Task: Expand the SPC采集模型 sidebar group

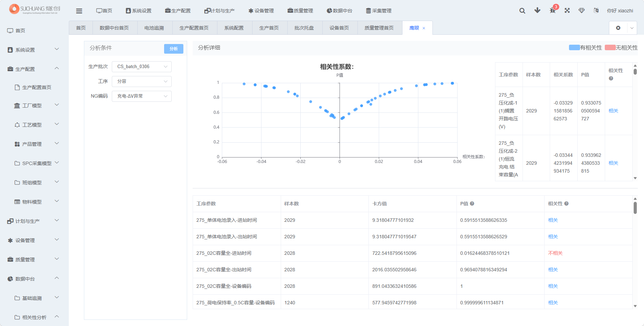Action: (57, 163)
